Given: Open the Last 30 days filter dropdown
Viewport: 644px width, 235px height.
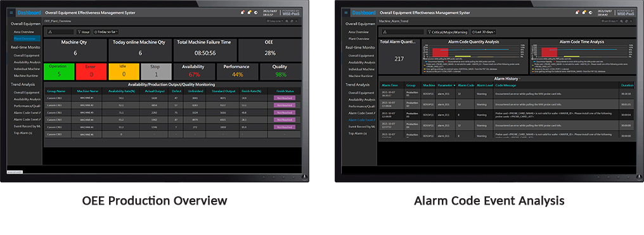Looking at the screenshot, I should [x=484, y=32].
